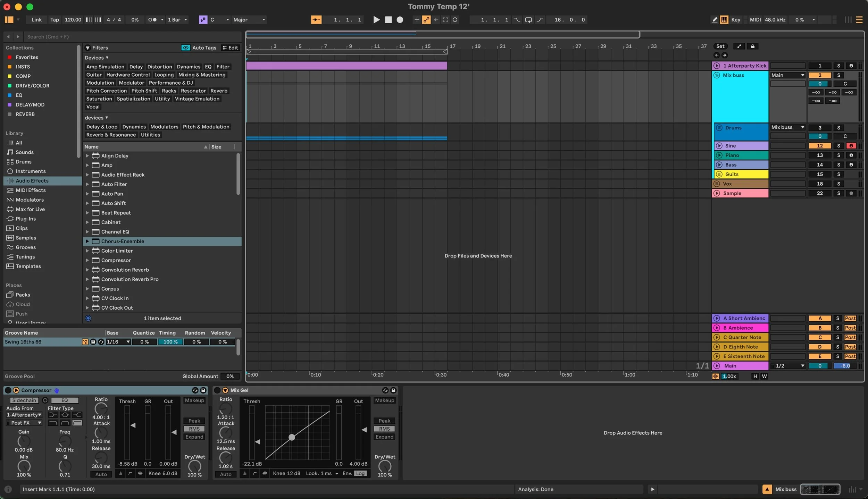Image resolution: width=868 pixels, height=499 pixels.
Task: Click the Play button in transport
Action: pos(376,20)
